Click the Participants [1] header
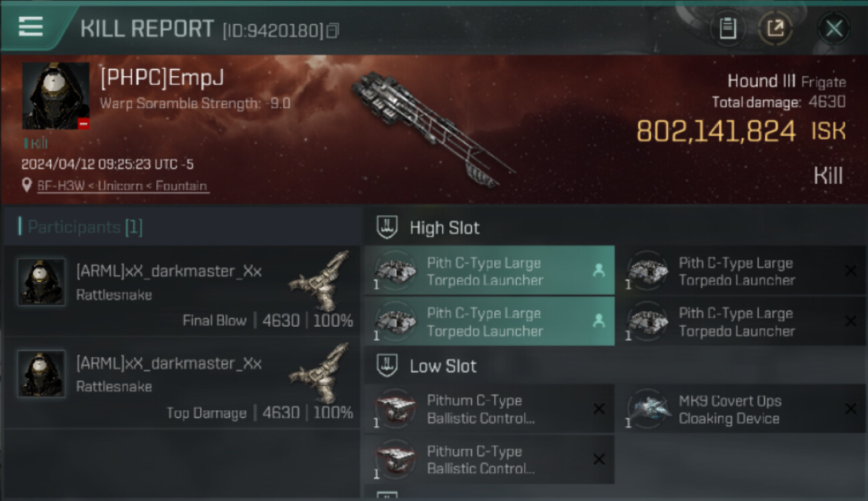Image resolution: width=868 pixels, height=501 pixels. point(81,227)
